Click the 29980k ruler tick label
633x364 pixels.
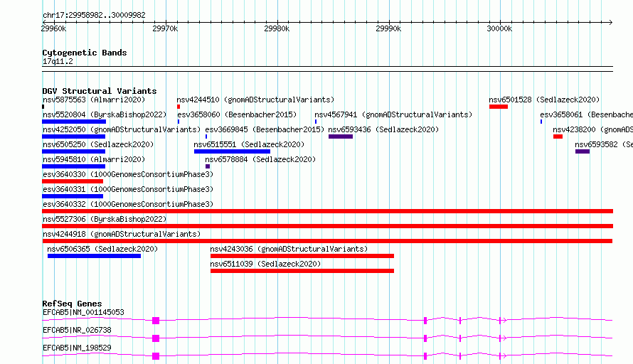pos(277,28)
